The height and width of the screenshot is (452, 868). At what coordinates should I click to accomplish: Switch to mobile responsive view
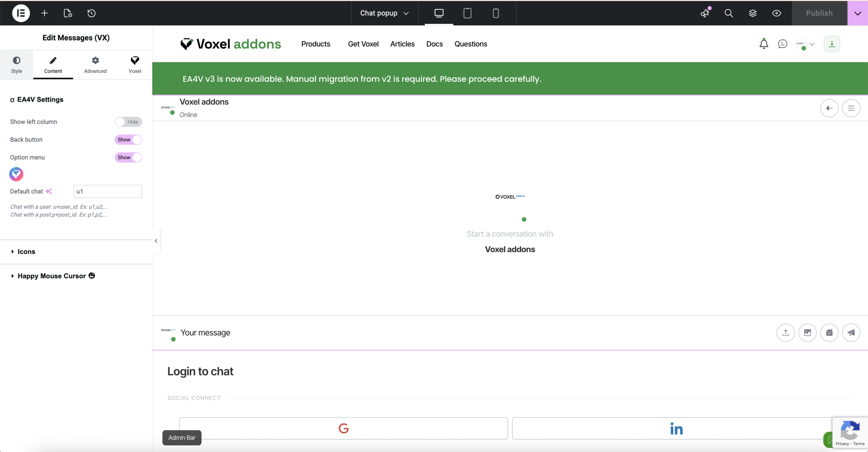[496, 13]
